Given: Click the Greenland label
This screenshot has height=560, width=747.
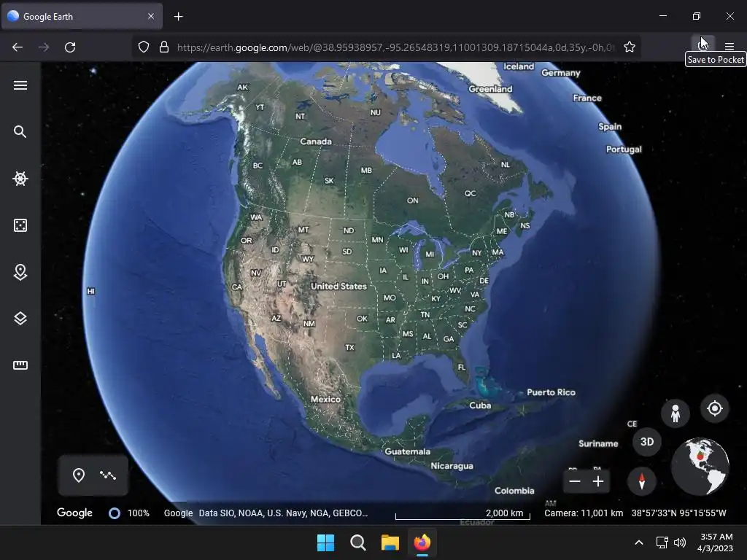Looking at the screenshot, I should pyautogui.click(x=491, y=89).
